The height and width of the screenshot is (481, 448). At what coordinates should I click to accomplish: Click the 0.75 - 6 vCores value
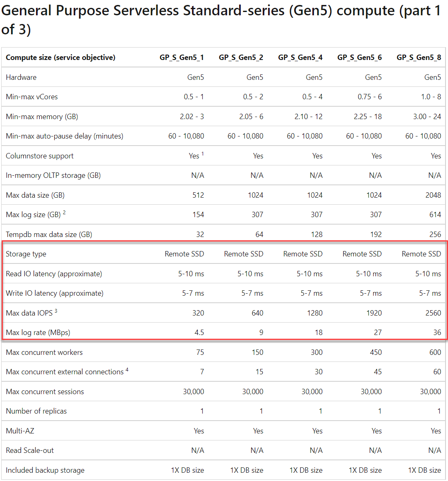[369, 97]
